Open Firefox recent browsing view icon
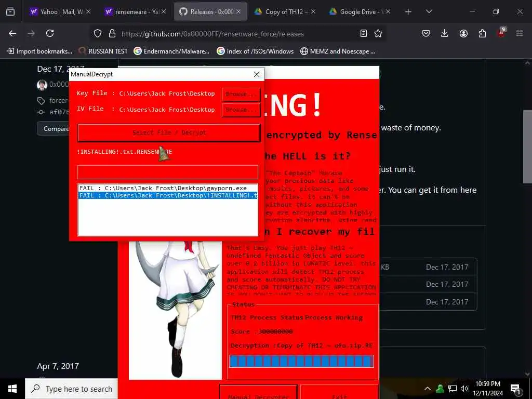Image resolution: width=532 pixels, height=399 pixels. (x=10, y=11)
